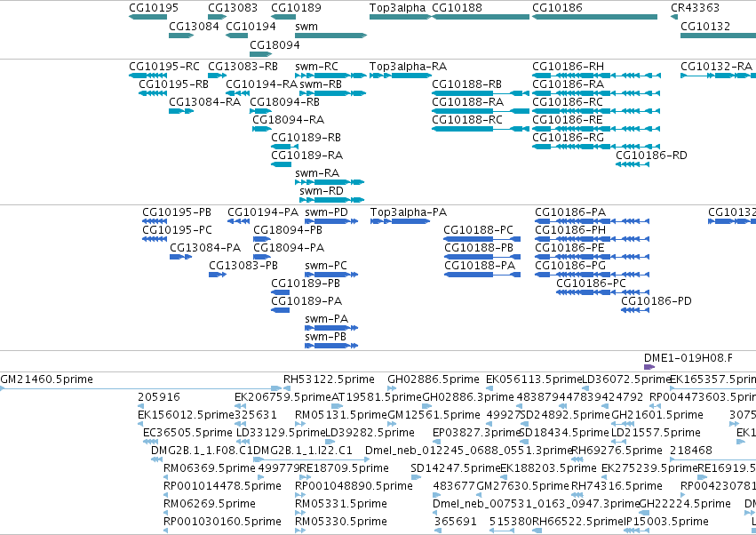Open the CG10186-RD transcript label

pos(651,156)
